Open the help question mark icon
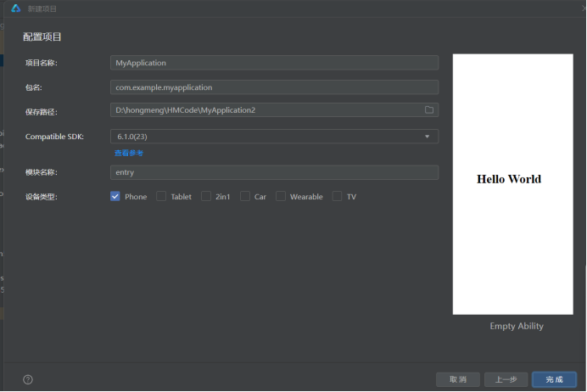The image size is (587, 392). (28, 379)
